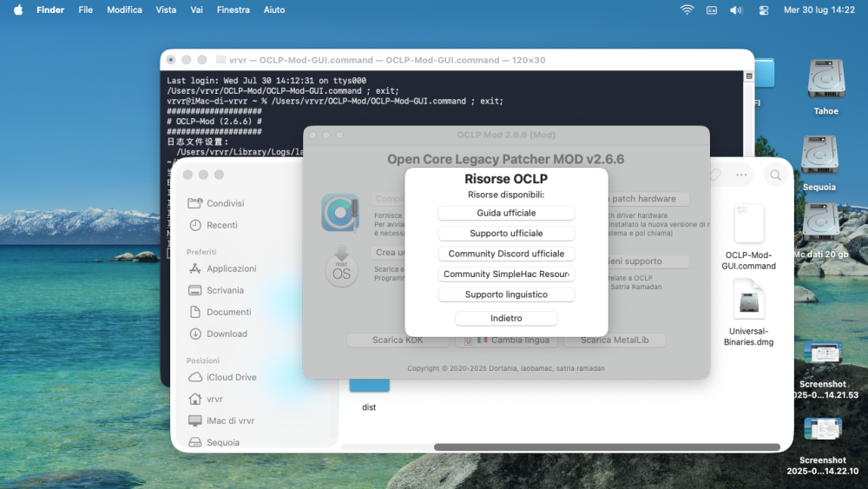The height and width of the screenshot is (489, 868).
Task: Select Supporto linguistico button
Action: click(506, 294)
